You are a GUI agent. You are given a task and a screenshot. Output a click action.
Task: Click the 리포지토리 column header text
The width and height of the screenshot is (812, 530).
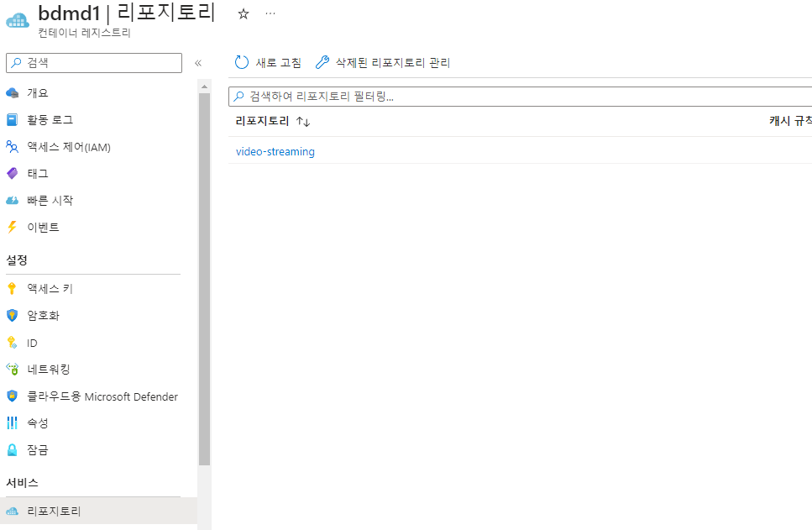[x=262, y=121]
